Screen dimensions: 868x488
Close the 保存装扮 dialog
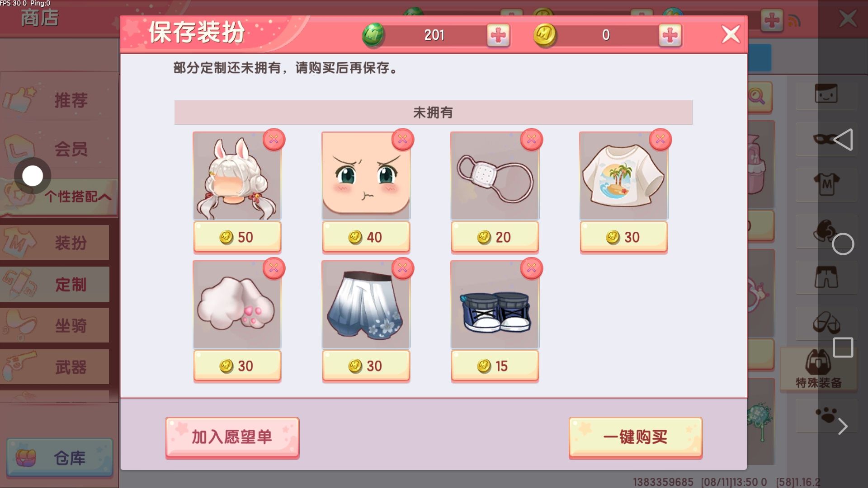[731, 34]
